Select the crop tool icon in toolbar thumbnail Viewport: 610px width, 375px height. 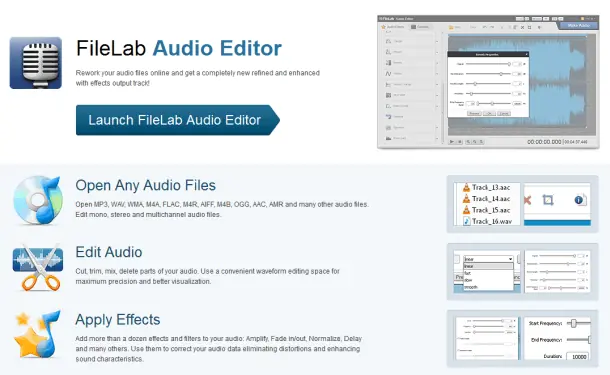point(548,200)
